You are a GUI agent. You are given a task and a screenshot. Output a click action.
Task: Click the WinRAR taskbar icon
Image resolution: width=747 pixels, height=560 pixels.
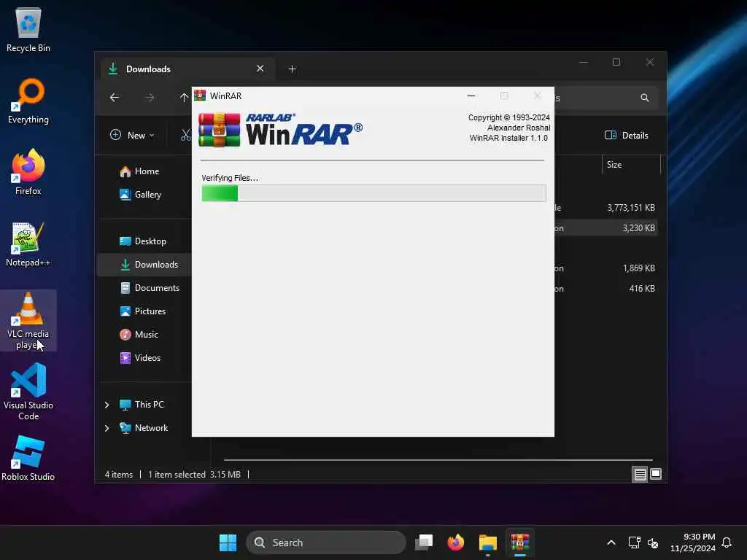tap(519, 542)
